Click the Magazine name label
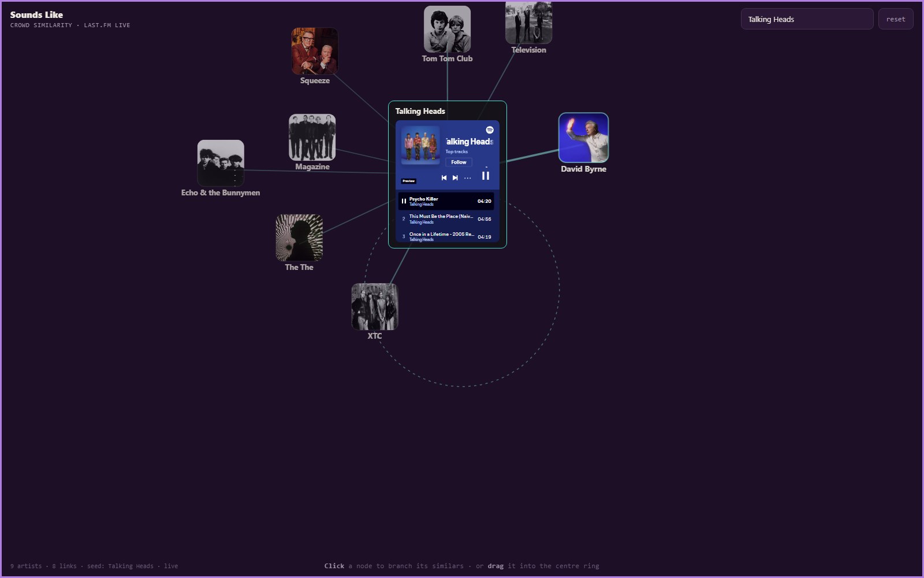The width and height of the screenshot is (924, 578). [x=312, y=167]
